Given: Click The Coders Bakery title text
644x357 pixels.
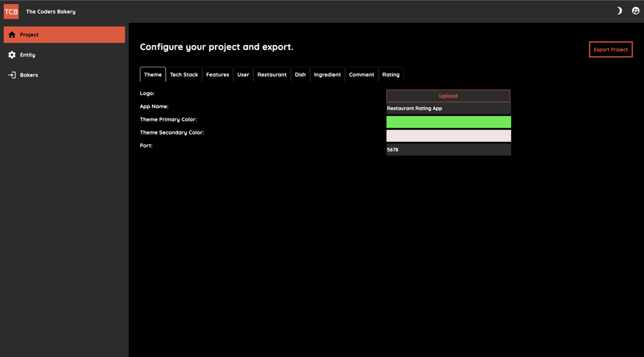Looking at the screenshot, I should pyautogui.click(x=51, y=11).
